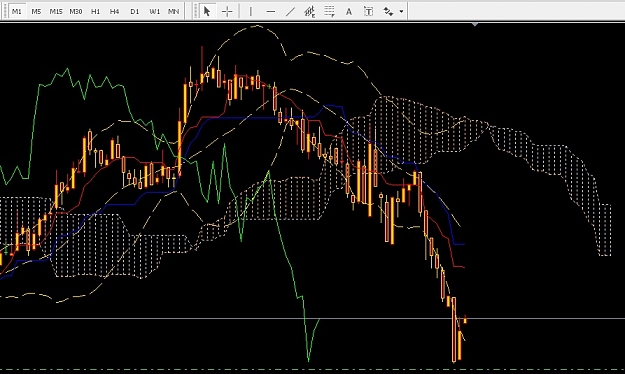Open the arrows objects tool
This screenshot has height=374, width=625.
click(x=388, y=11)
